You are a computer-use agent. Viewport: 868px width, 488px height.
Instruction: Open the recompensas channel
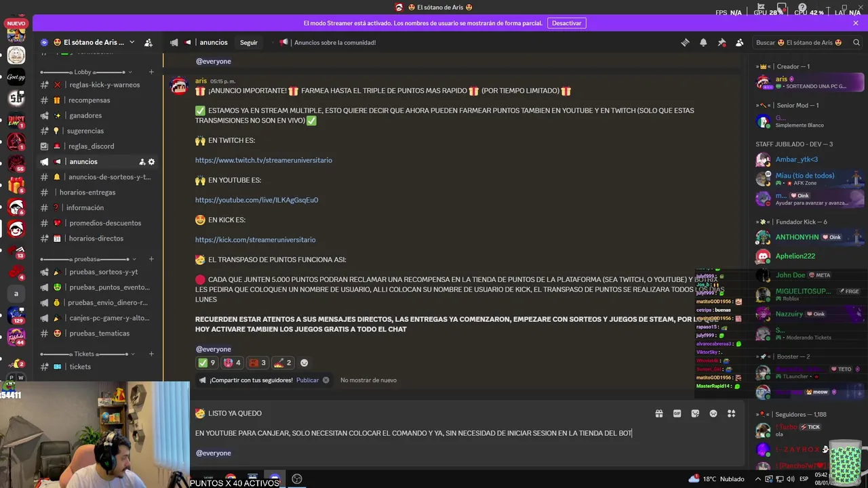[x=98, y=100]
